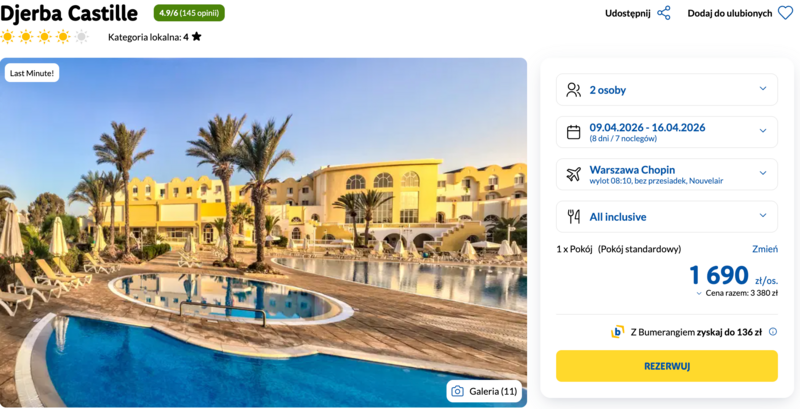Click the fork and knife meal icon
Viewport: 800px width, 409px height.
tap(573, 217)
